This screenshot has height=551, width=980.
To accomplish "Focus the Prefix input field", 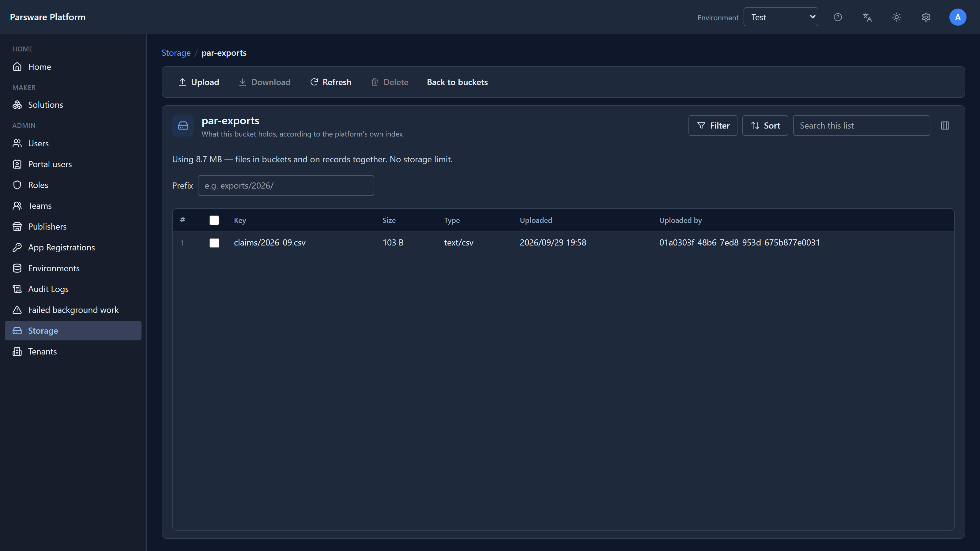I will [286, 186].
